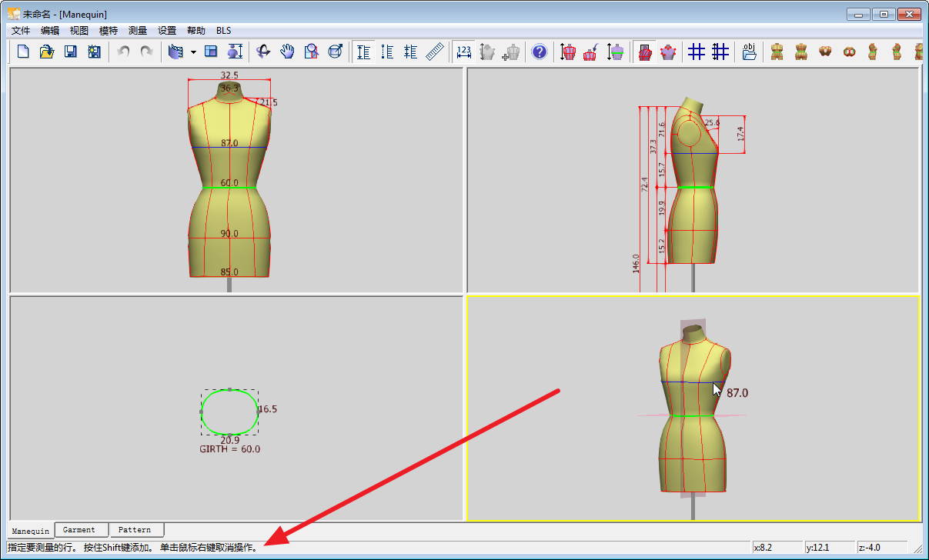Select the rotate view tool
This screenshot has width=929, height=560.
[263, 52]
